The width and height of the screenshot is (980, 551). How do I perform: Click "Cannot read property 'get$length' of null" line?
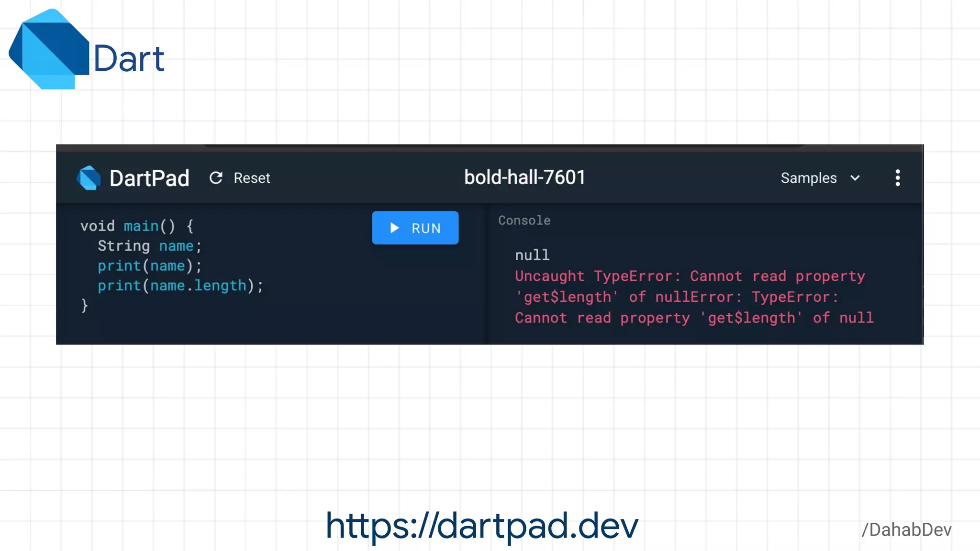click(x=694, y=318)
